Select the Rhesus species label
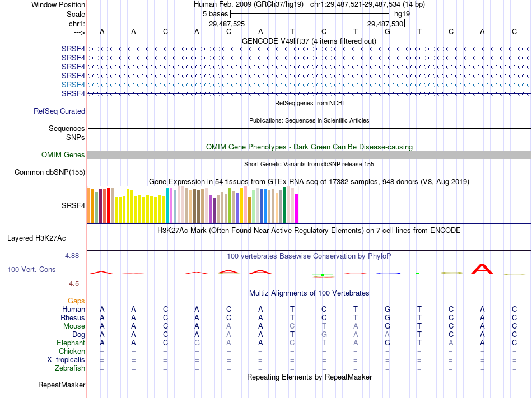Viewport: 532px width, 398px height. 73,317
